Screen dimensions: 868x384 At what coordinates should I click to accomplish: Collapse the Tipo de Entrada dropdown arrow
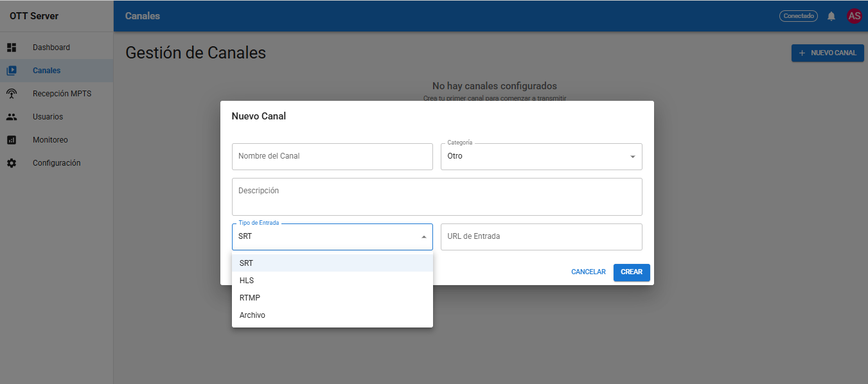coord(423,237)
